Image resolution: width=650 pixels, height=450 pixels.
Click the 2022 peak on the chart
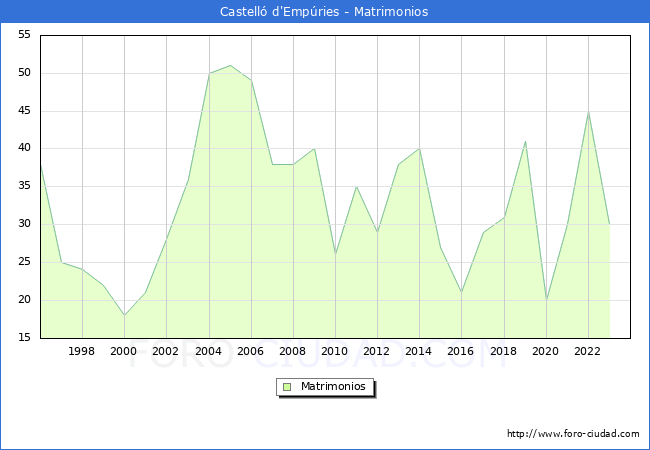click(588, 111)
